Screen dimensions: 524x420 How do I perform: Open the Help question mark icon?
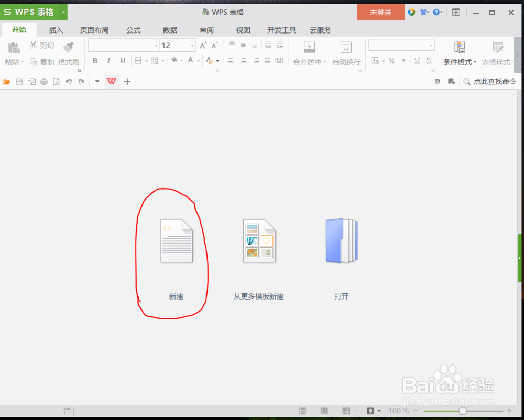point(436,13)
